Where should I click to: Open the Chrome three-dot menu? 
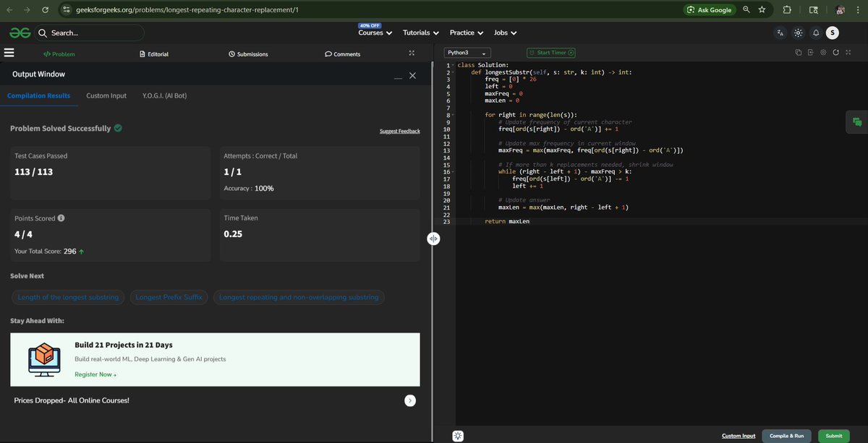coord(859,10)
